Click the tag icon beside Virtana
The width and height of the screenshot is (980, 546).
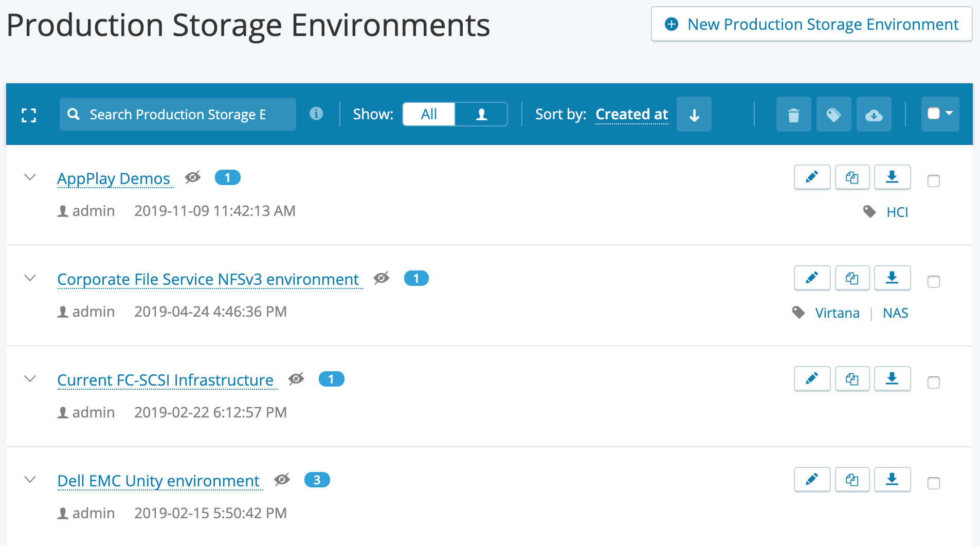(798, 312)
